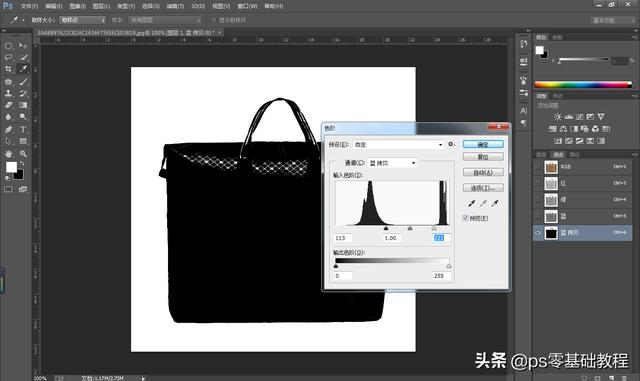The height and width of the screenshot is (381, 640).
Task: Add a Hue/Saturation adjustment
Action: tap(553, 129)
